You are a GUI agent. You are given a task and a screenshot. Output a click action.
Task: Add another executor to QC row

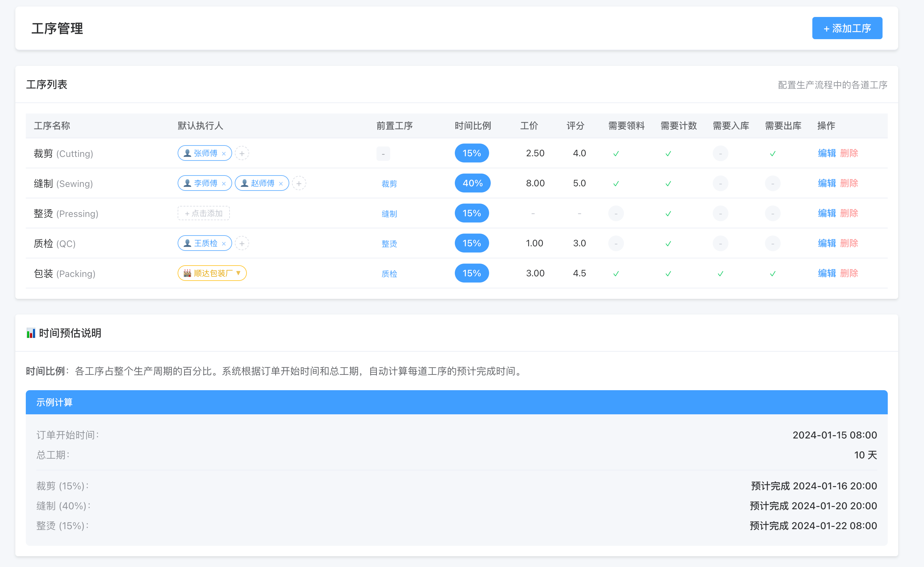(x=242, y=243)
